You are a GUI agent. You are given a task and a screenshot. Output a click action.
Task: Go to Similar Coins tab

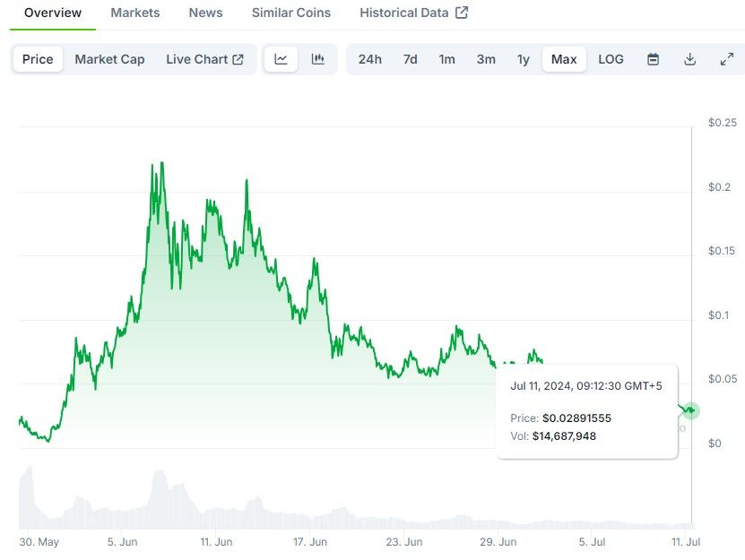[290, 13]
